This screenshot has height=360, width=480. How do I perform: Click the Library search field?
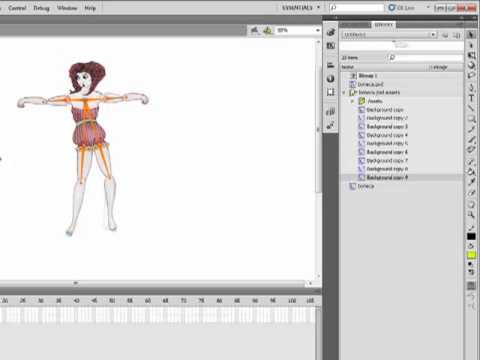426,58
